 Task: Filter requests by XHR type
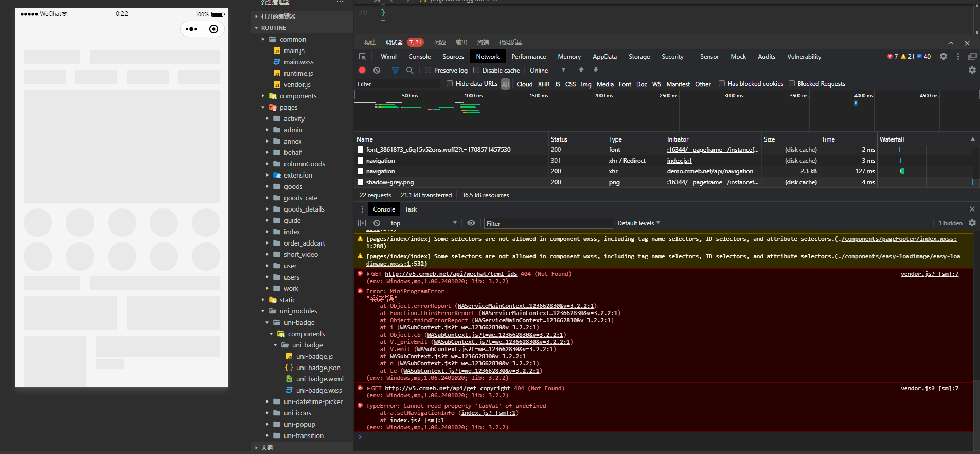coord(544,84)
